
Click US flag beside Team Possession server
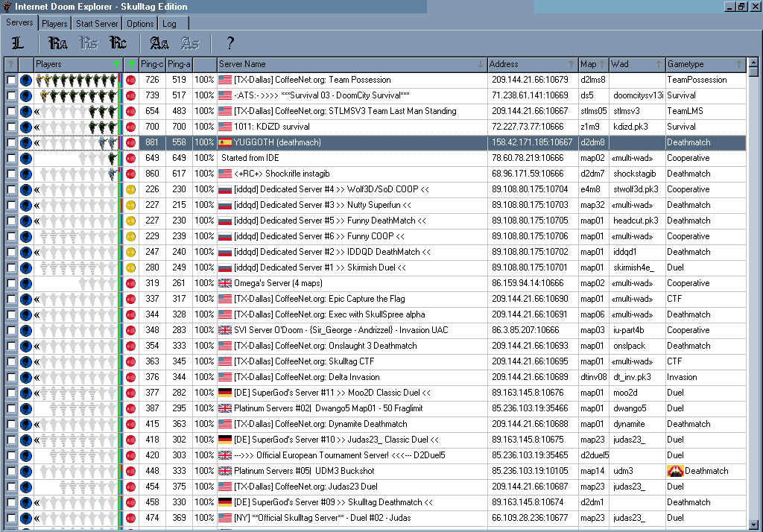225,80
